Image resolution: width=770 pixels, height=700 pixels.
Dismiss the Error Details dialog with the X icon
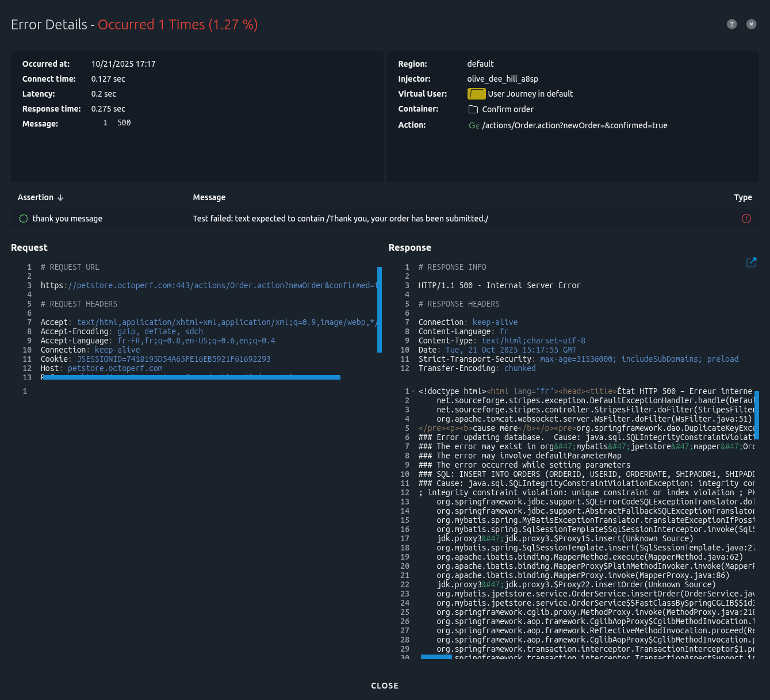pos(751,24)
